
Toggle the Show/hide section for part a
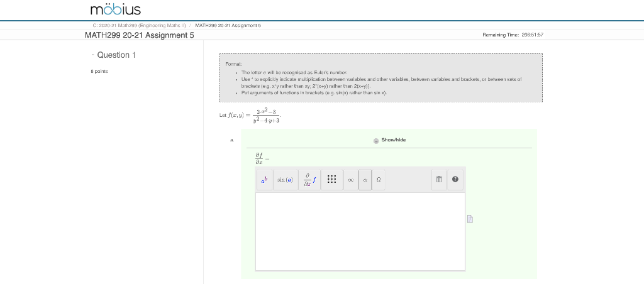tap(389, 140)
